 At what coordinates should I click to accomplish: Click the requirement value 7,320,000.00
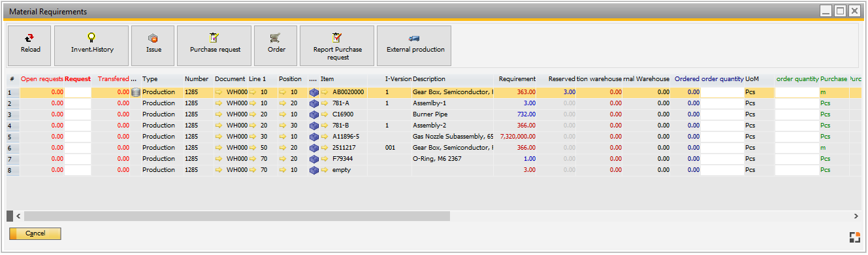[x=517, y=137]
